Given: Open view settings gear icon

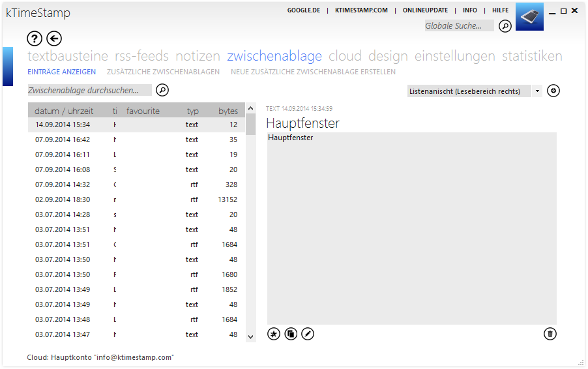Looking at the screenshot, I should [x=553, y=91].
